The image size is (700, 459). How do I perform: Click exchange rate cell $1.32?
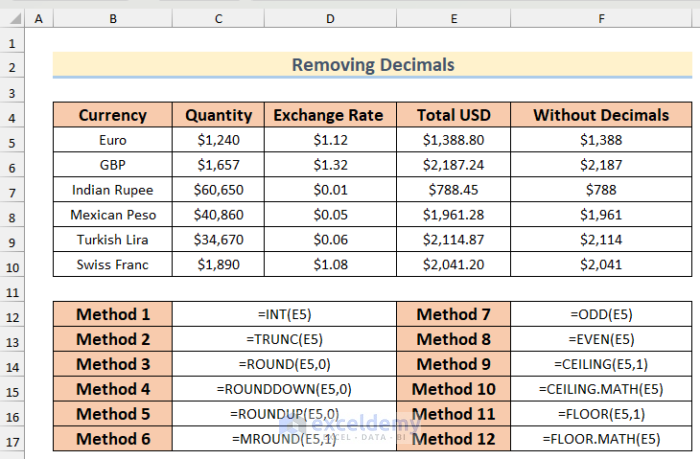(330, 165)
